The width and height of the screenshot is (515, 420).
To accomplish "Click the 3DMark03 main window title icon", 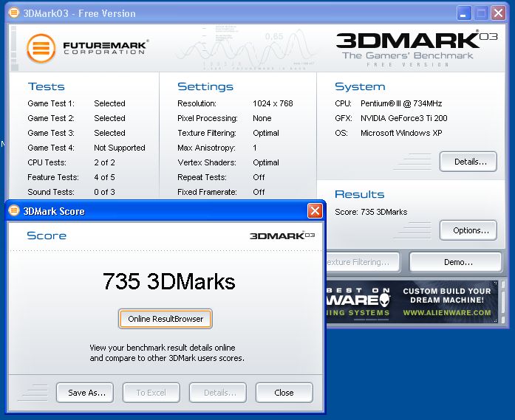I will (14, 13).
